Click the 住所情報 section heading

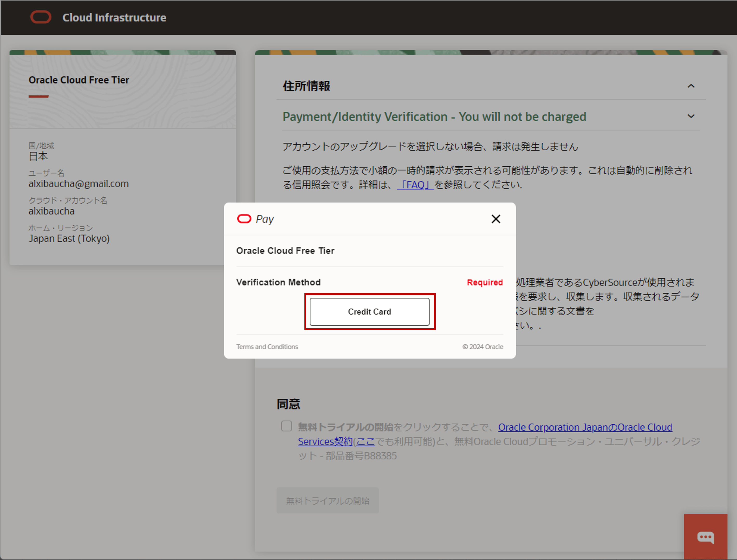306,86
